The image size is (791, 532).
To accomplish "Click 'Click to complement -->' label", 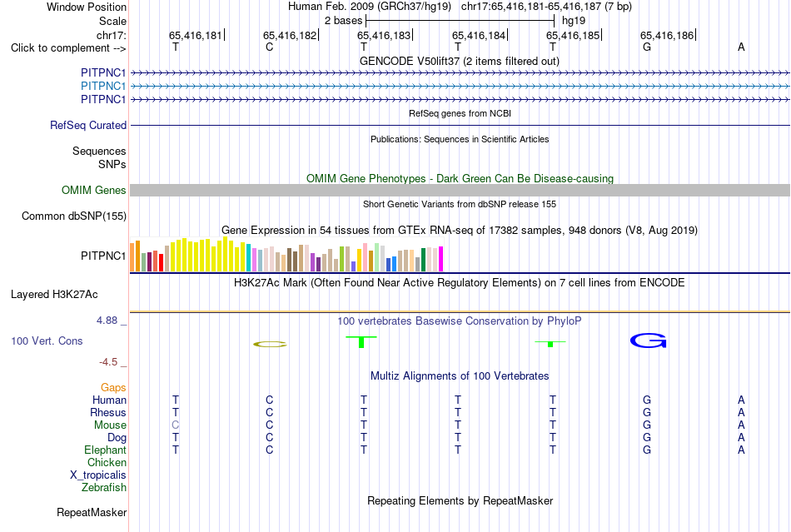I will (68, 48).
